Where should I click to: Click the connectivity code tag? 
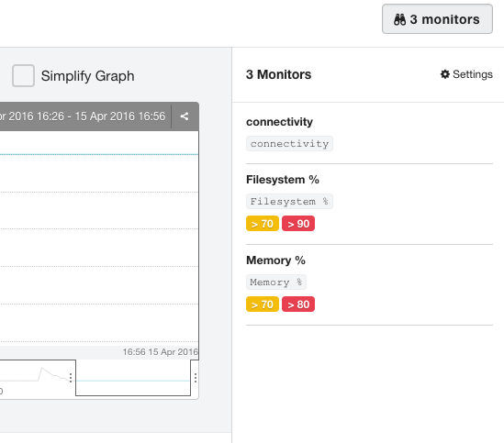click(x=289, y=144)
